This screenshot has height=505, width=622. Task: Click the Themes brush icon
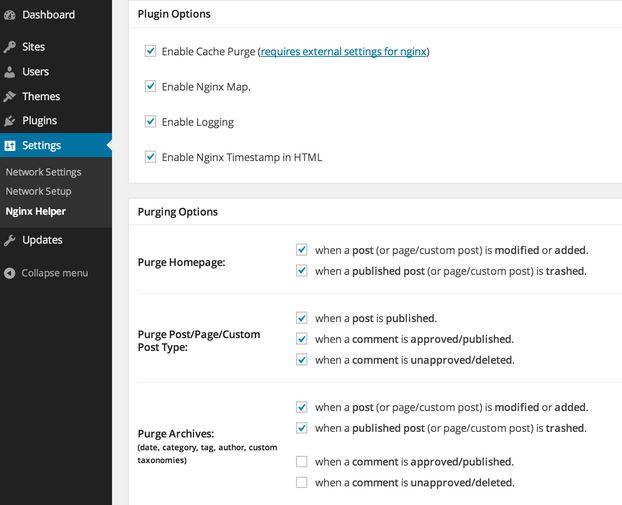[10, 96]
